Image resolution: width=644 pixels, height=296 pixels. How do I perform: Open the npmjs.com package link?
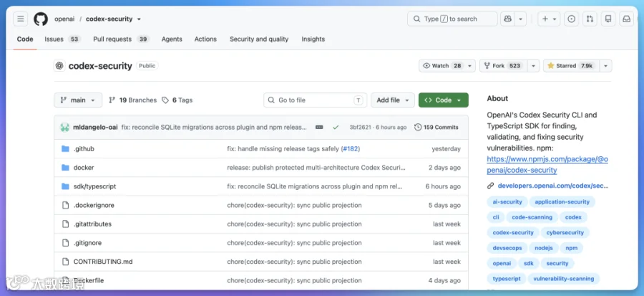547,164
